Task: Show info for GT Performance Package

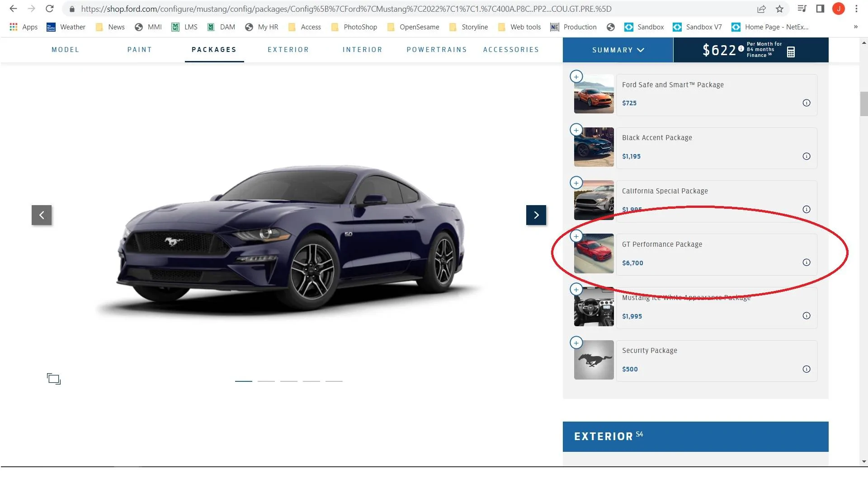Action: [x=806, y=263]
